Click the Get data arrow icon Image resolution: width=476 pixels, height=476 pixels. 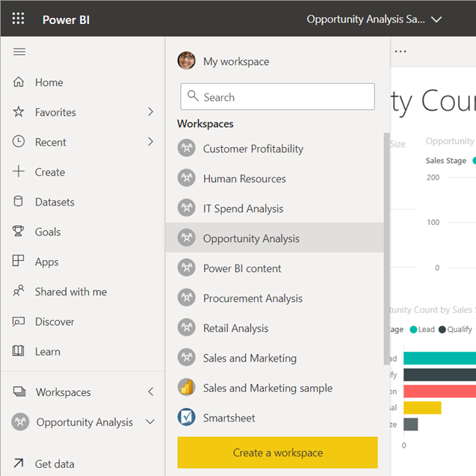click(19, 463)
